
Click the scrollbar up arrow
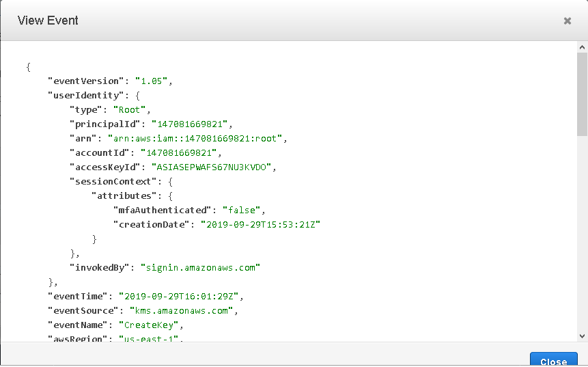click(582, 48)
